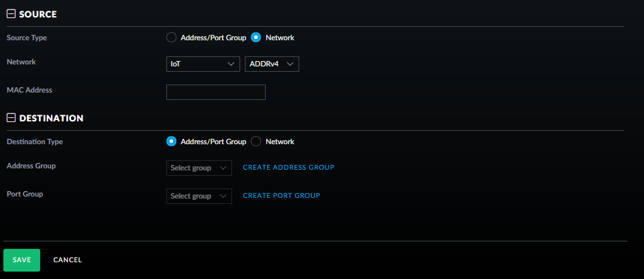Image resolution: width=644 pixels, height=279 pixels.
Task: Click the Create Address Group link
Action: 288,168
